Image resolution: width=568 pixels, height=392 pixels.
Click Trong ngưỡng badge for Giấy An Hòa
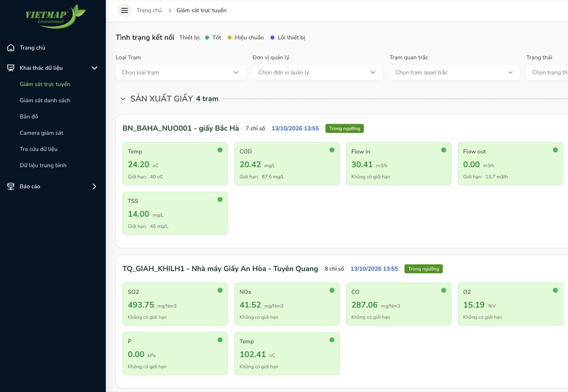(x=424, y=269)
